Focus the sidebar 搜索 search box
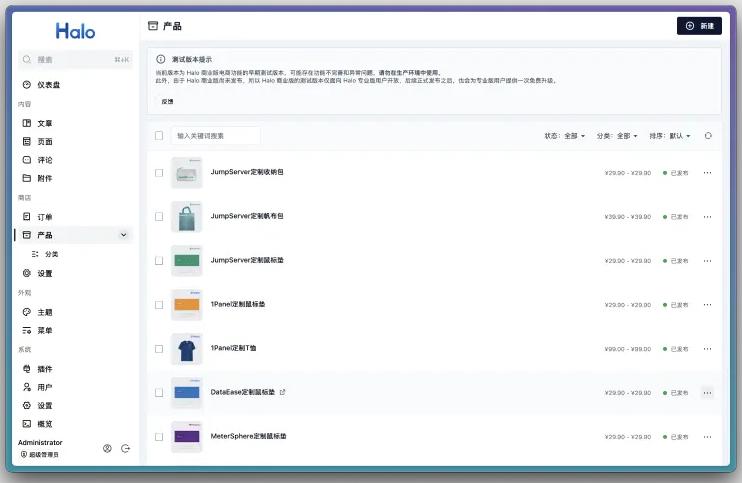742x483 pixels. (75, 60)
